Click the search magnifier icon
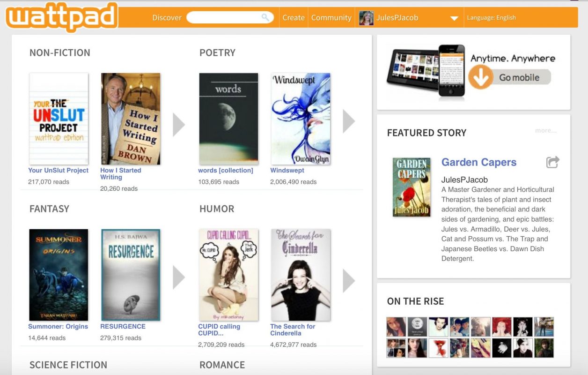This screenshot has height=375, width=588. pos(265,18)
